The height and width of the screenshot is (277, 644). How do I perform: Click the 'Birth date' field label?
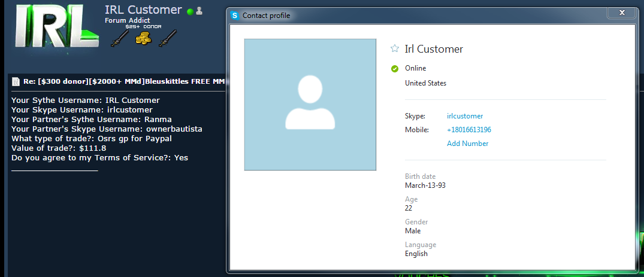point(420,176)
